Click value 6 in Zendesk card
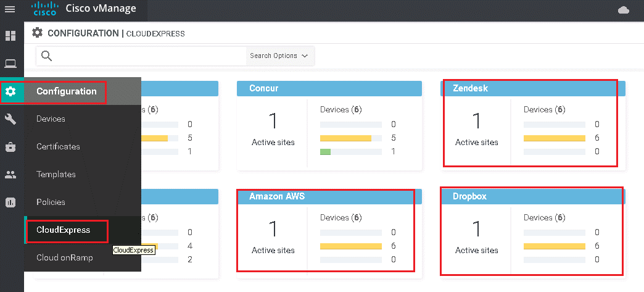 coord(597,138)
